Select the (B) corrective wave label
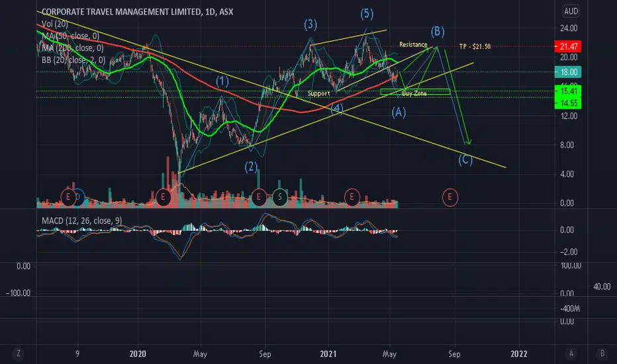 (x=438, y=32)
